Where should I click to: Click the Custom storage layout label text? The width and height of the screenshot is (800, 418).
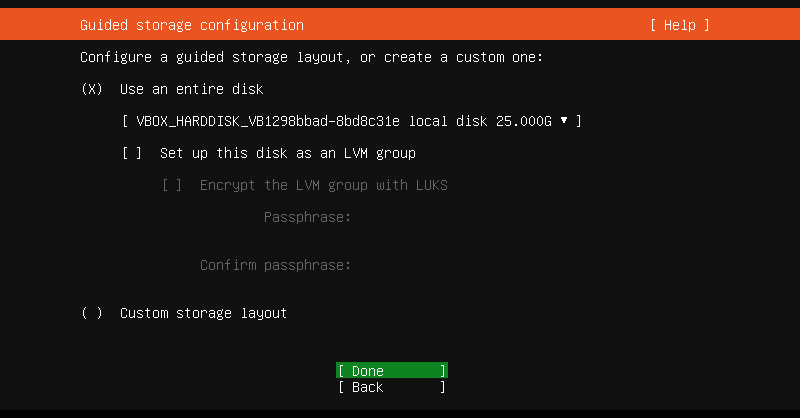pyautogui.click(x=203, y=313)
